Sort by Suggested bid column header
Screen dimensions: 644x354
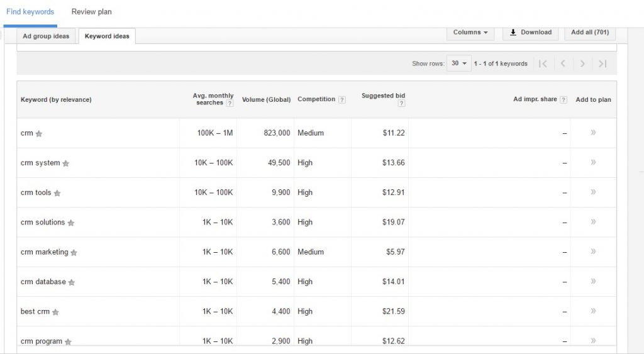point(383,96)
